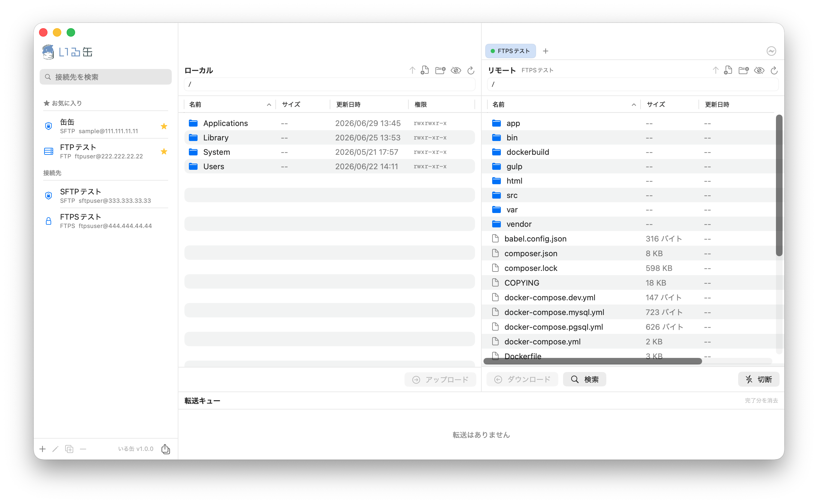Create new file in remote pane

click(x=728, y=70)
